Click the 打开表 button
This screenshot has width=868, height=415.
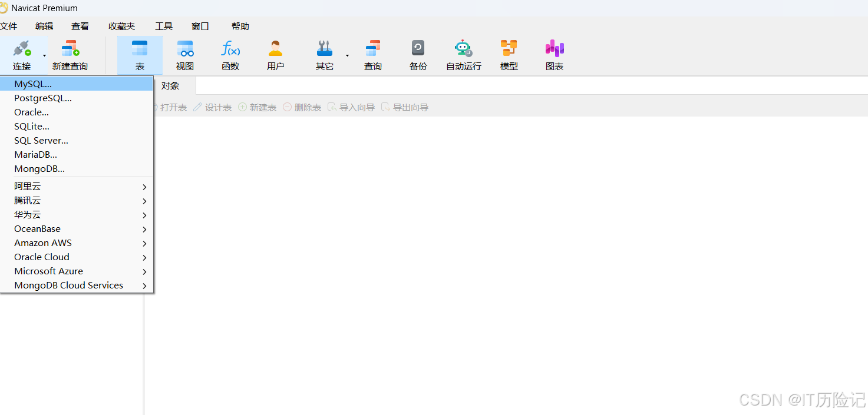tap(170, 108)
